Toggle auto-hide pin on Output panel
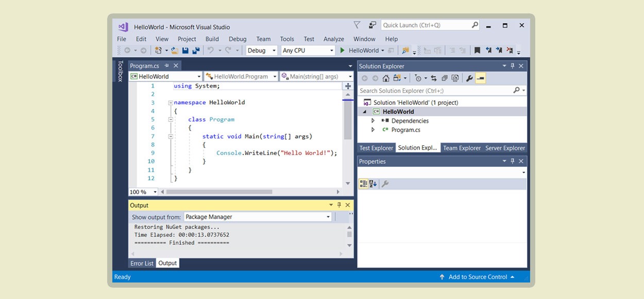The height and width of the screenshot is (299, 644). point(339,205)
